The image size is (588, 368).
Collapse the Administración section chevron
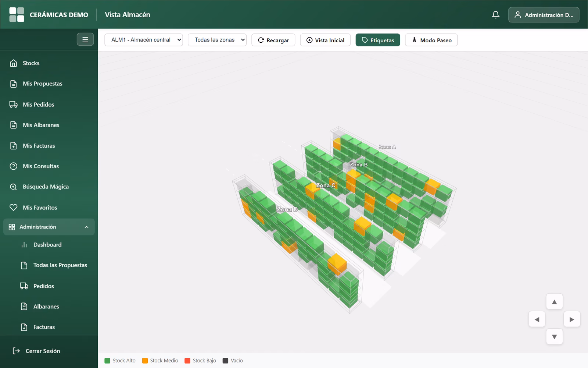pos(87,227)
